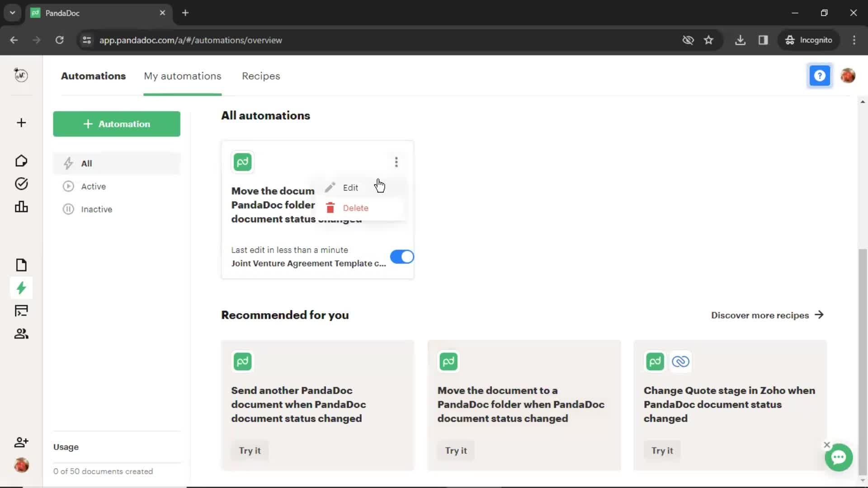
Task: Click the tasks/checkmark icon in left sidebar
Action: (21, 183)
